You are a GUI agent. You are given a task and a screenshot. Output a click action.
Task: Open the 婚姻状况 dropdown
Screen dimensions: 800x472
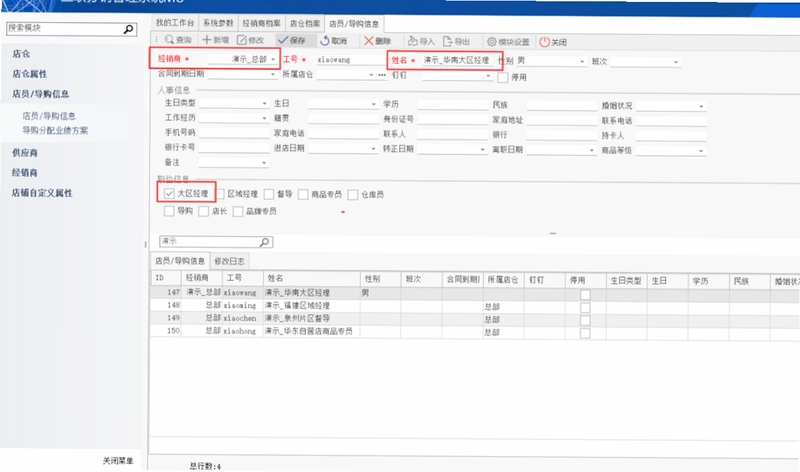coord(702,106)
